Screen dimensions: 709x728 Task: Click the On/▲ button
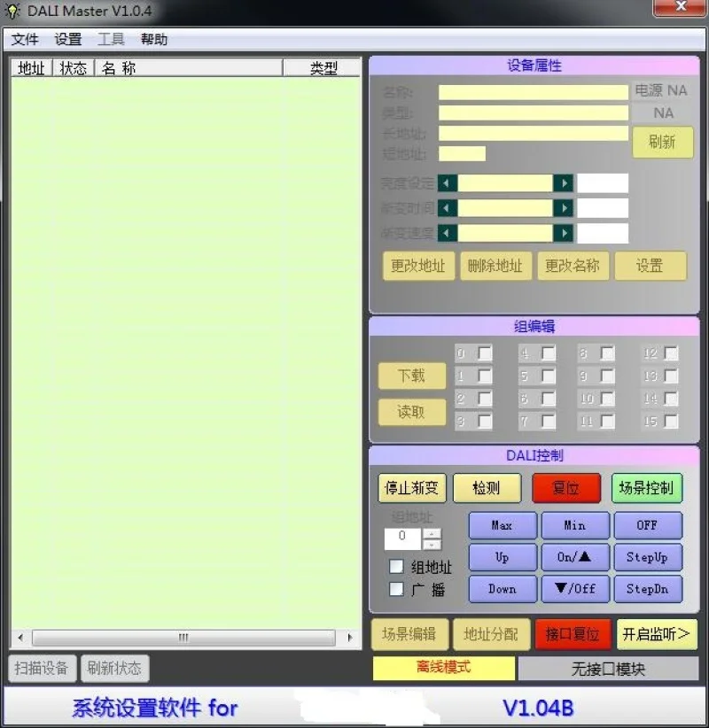coord(575,557)
